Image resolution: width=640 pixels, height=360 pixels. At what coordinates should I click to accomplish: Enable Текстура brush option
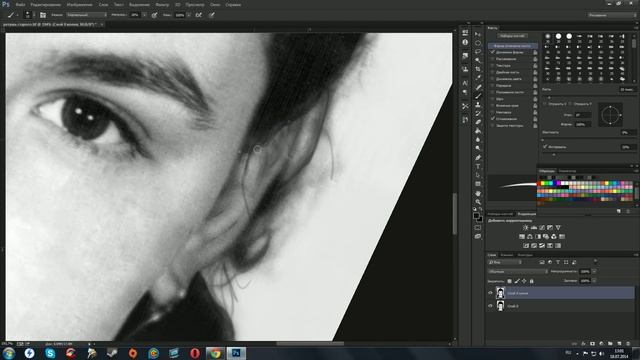492,65
